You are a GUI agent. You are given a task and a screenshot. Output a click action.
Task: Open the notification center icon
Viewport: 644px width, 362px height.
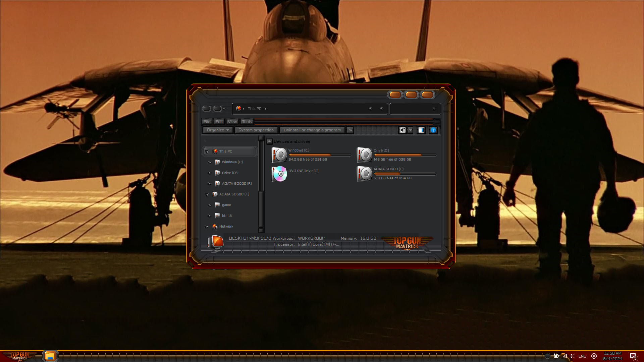pos(633,356)
